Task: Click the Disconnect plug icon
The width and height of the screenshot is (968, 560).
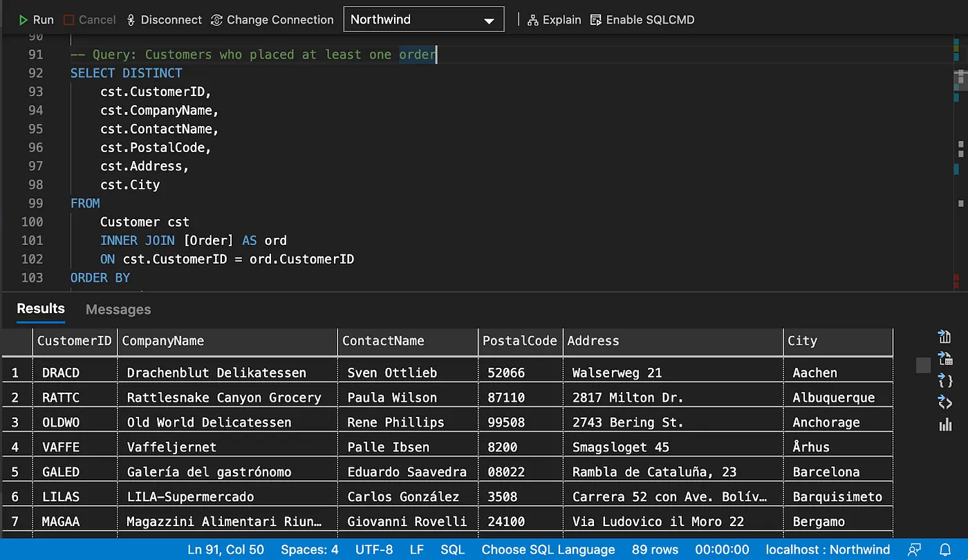Action: [131, 20]
